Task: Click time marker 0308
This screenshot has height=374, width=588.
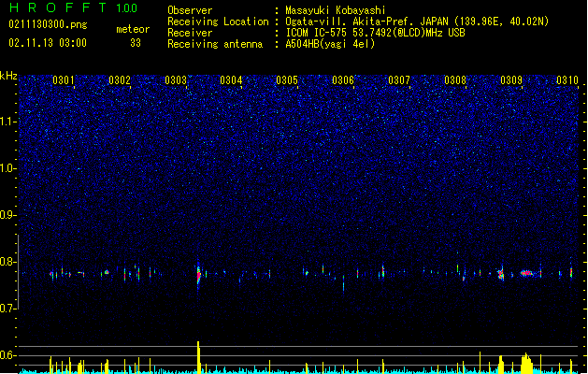Action: pyautogui.click(x=455, y=80)
